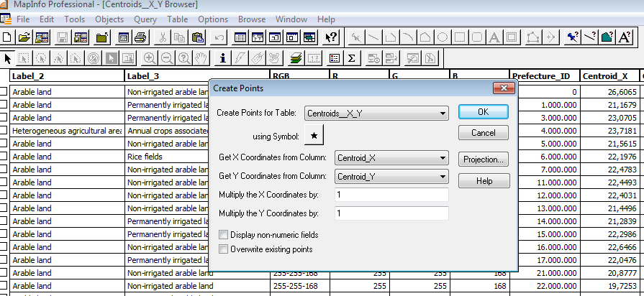Close the Create Points dialog
The image size is (644, 296).
pyautogui.click(x=504, y=88)
